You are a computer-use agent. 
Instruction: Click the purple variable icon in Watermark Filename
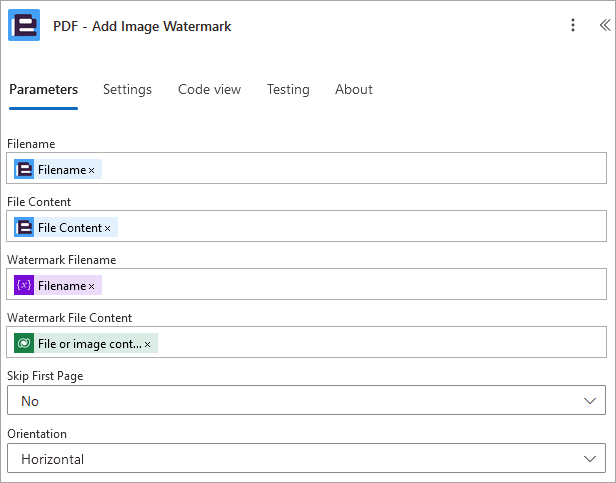(24, 285)
